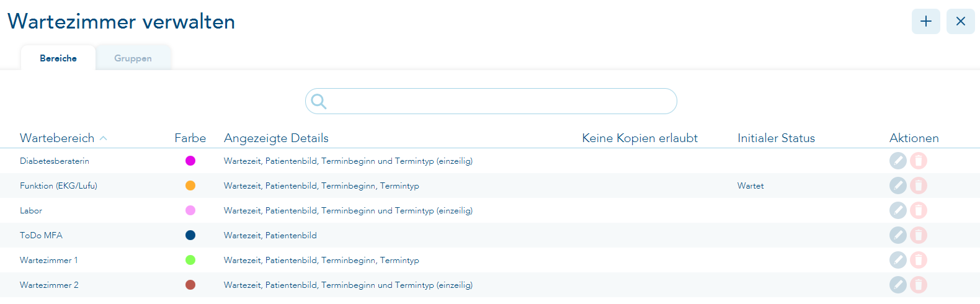980x304 pixels.
Task: Click the orange color dot for Funktion
Action: point(190,186)
